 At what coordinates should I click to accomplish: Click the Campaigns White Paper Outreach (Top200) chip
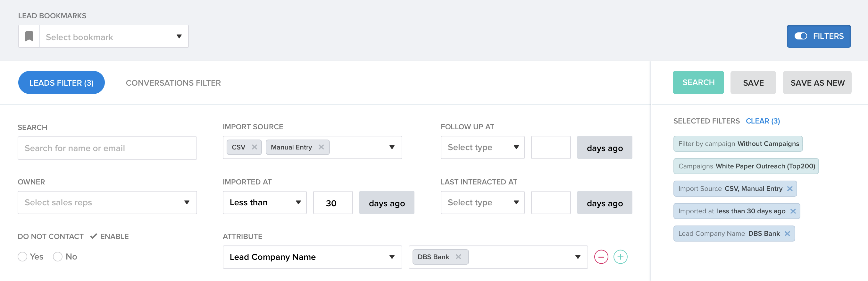point(746,166)
